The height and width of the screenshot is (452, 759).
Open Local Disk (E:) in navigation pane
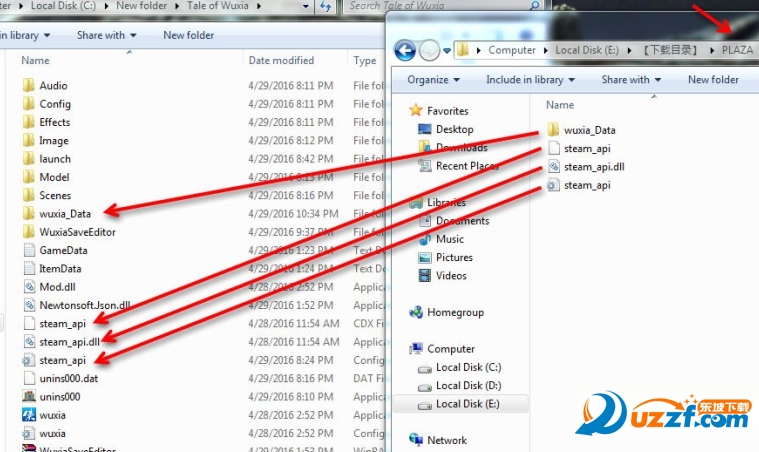coord(467,404)
